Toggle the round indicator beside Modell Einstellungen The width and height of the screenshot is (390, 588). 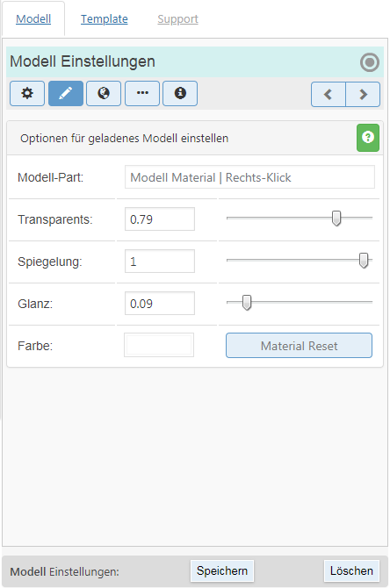click(370, 62)
